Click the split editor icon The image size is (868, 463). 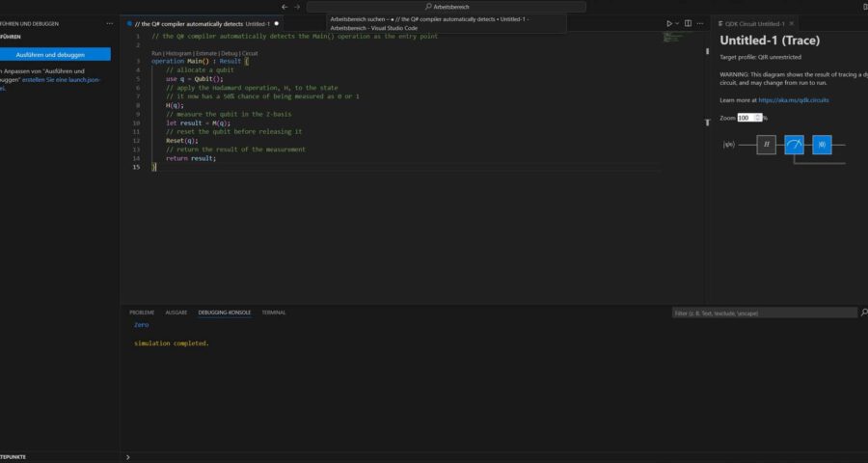(x=688, y=23)
